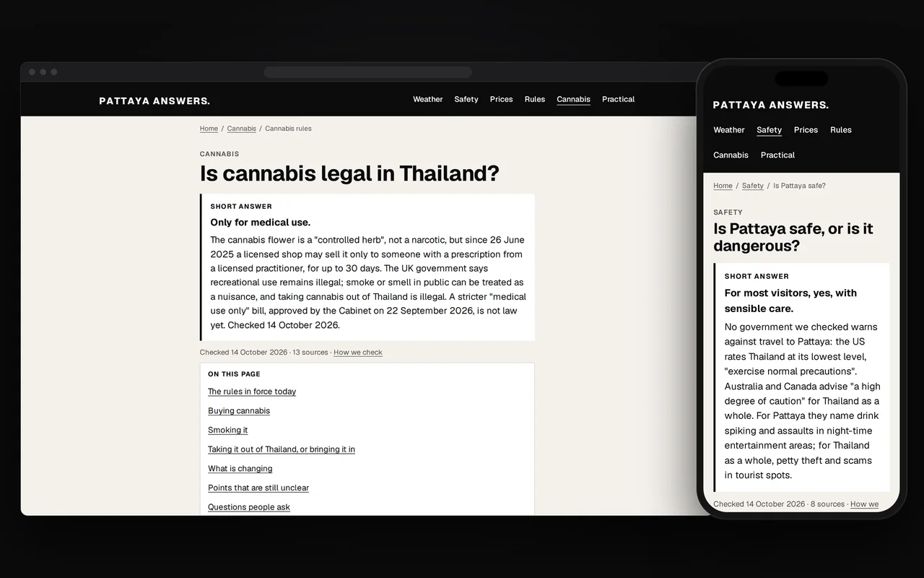
Task: Go to 'Points that are still unclear'
Action: 258,488
